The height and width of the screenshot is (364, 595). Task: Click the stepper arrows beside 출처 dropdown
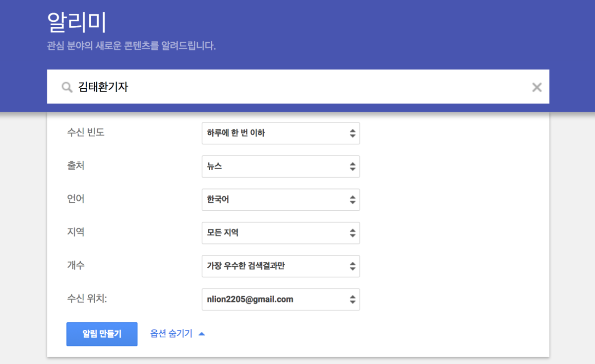pos(352,166)
